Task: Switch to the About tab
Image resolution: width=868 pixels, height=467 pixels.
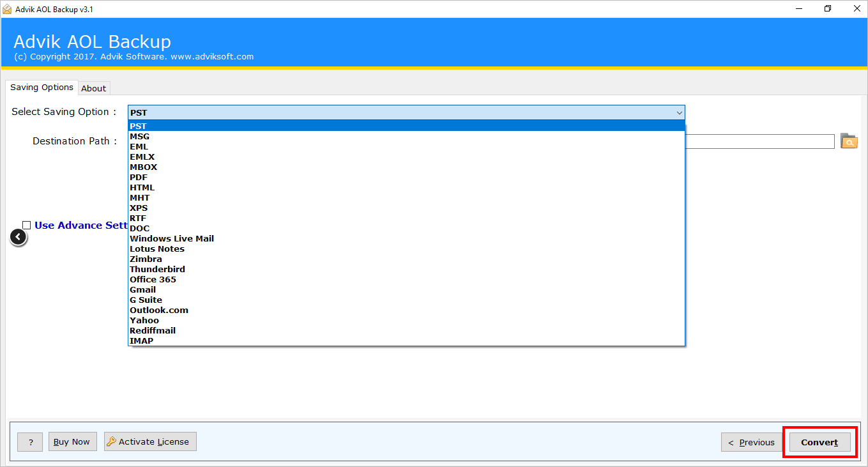Action: [x=94, y=88]
